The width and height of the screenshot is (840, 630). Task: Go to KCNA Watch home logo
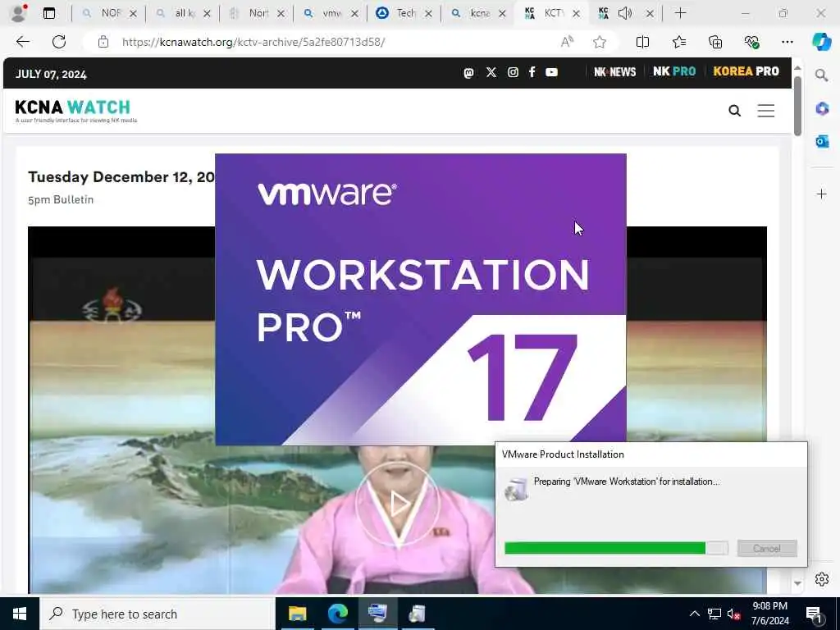pyautogui.click(x=75, y=111)
